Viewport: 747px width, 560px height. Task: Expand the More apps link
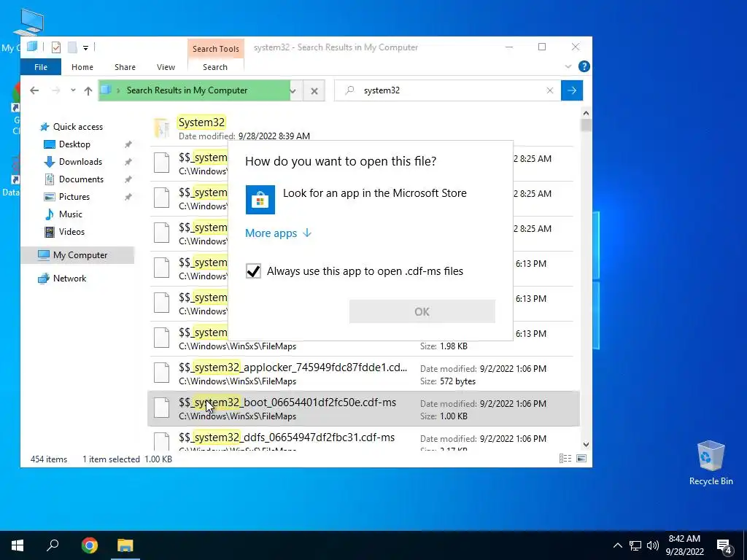[x=278, y=233]
